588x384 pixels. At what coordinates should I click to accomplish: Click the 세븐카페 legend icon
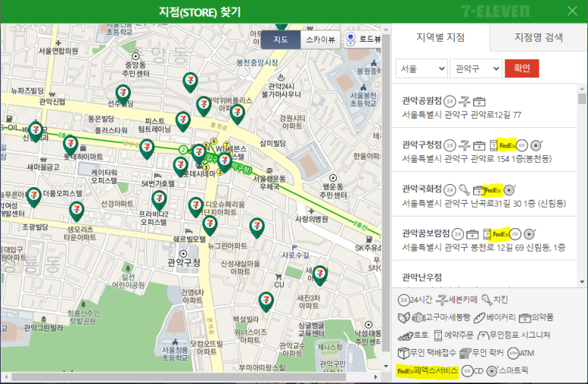coord(442,300)
